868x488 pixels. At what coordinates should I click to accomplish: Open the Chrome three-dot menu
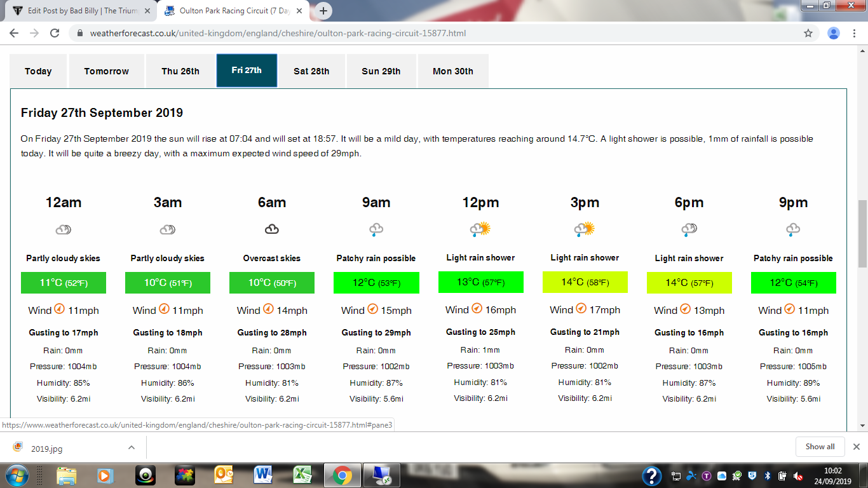pyautogui.click(x=855, y=33)
